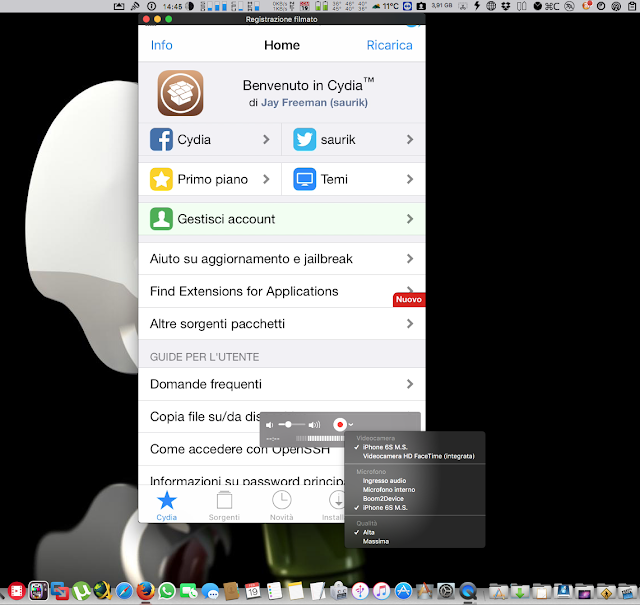Open Reminders from the Dock

(274, 591)
